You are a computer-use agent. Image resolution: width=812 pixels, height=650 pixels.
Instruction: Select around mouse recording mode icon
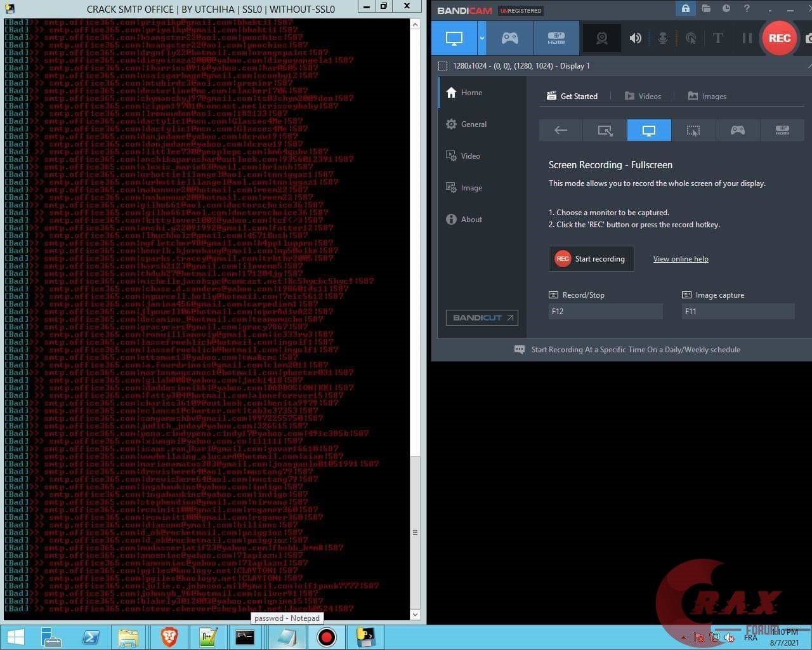[693, 130]
